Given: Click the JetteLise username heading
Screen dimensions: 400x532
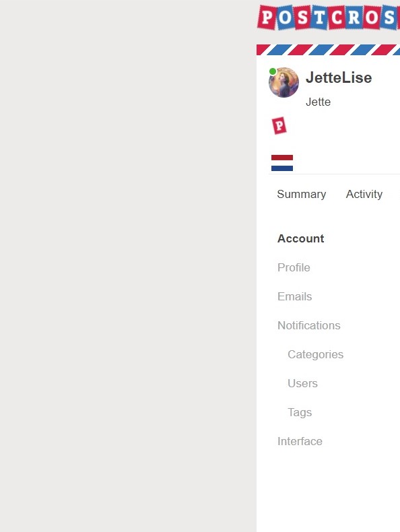Looking at the screenshot, I should [x=339, y=77].
